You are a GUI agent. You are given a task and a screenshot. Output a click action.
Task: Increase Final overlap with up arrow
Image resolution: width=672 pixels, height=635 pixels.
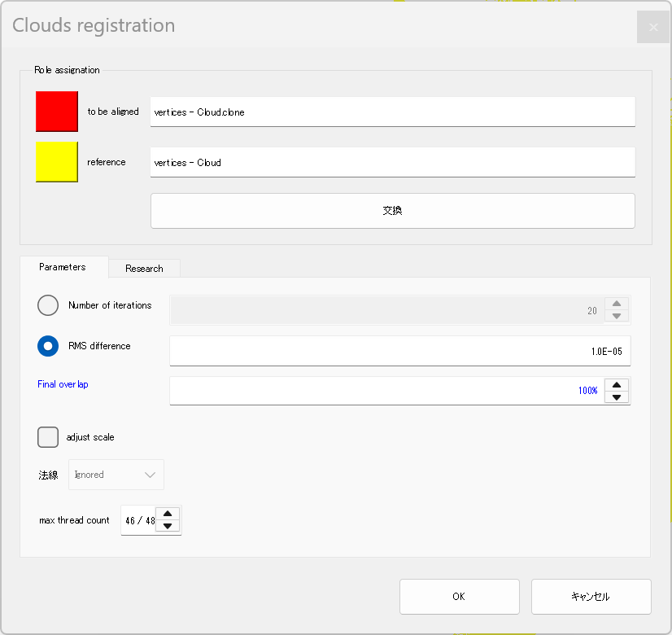(x=617, y=384)
